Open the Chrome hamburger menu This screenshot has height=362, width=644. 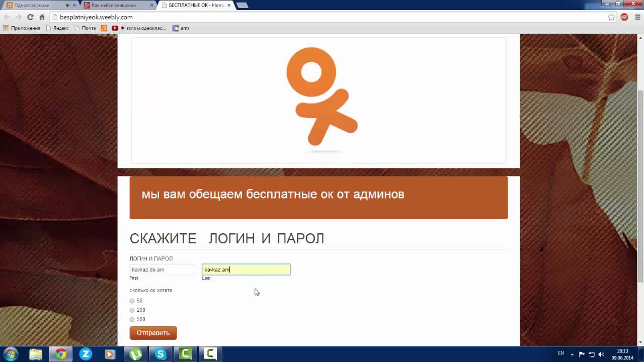coord(637,17)
